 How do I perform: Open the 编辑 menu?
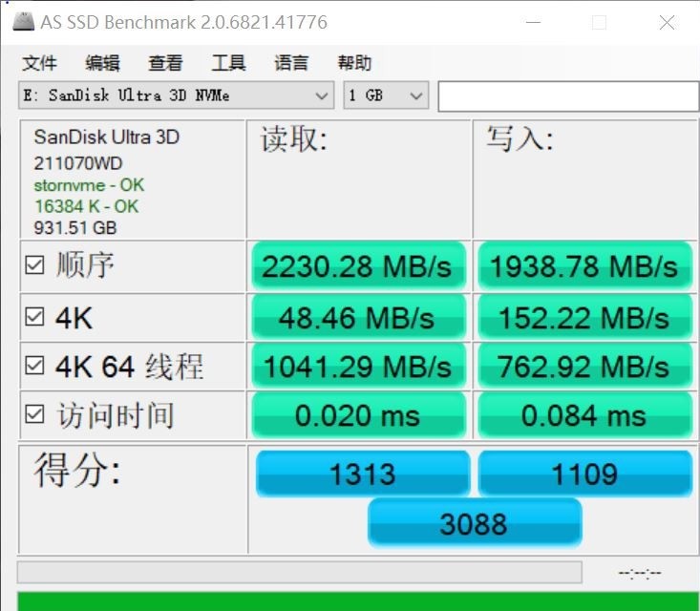pos(103,63)
